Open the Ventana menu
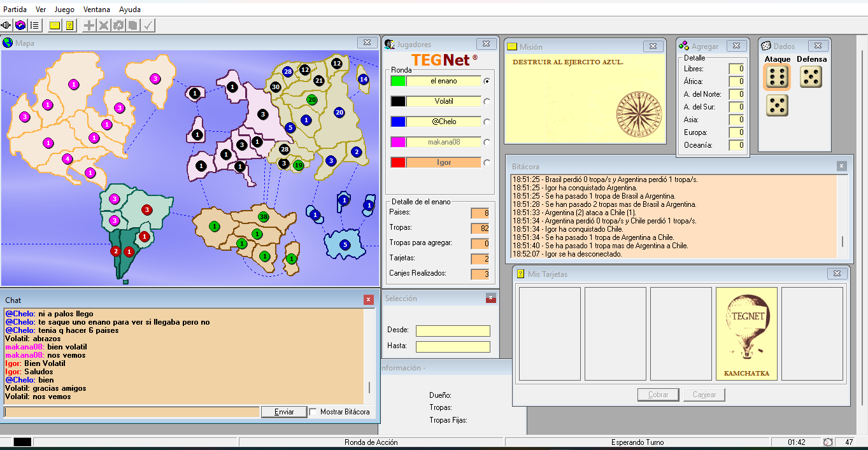The width and height of the screenshot is (868, 450). click(x=97, y=10)
